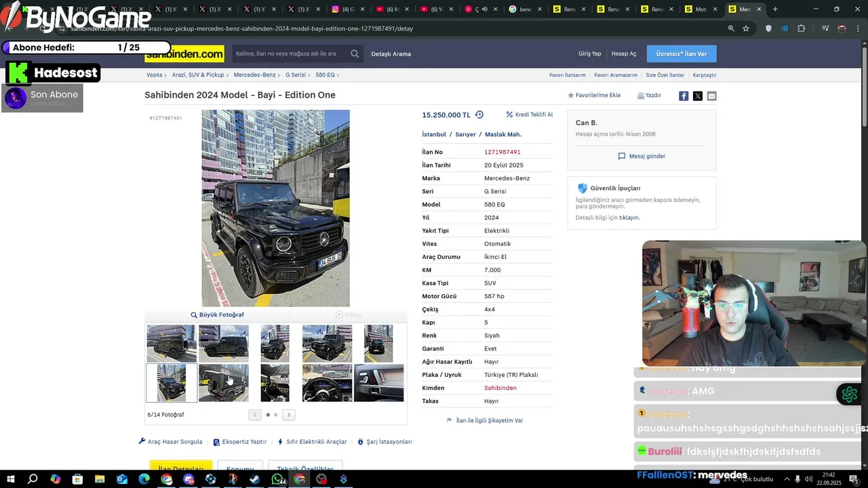Screen dimensions: 868x488
Task: Open Chrome media control icon
Action: pyautogui.click(x=825, y=28)
